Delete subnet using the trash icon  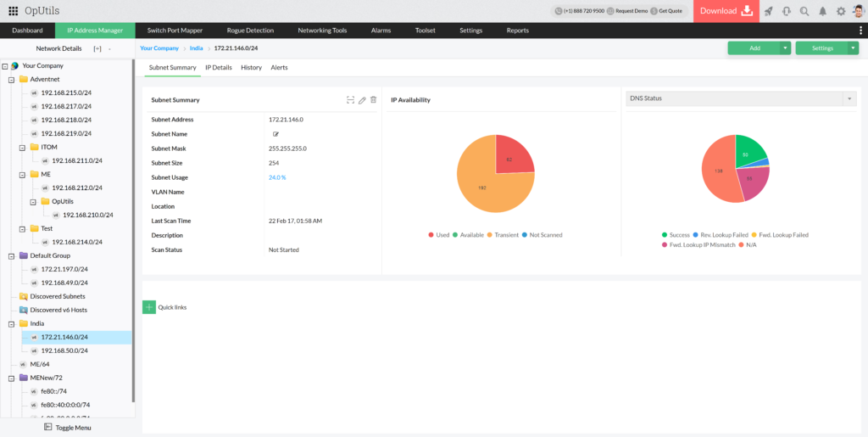(x=373, y=100)
